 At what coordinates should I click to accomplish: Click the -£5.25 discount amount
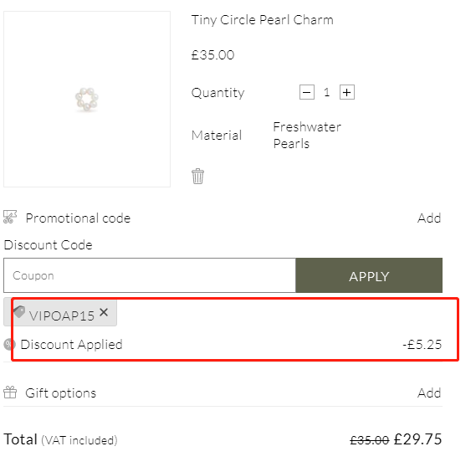coord(422,345)
